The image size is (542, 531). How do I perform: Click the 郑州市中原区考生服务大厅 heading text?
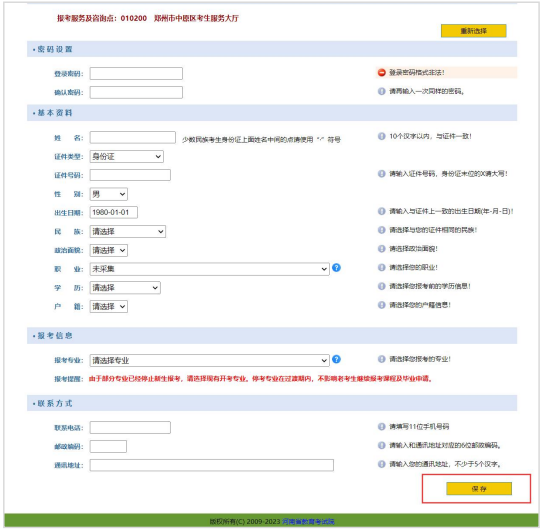coord(196,18)
